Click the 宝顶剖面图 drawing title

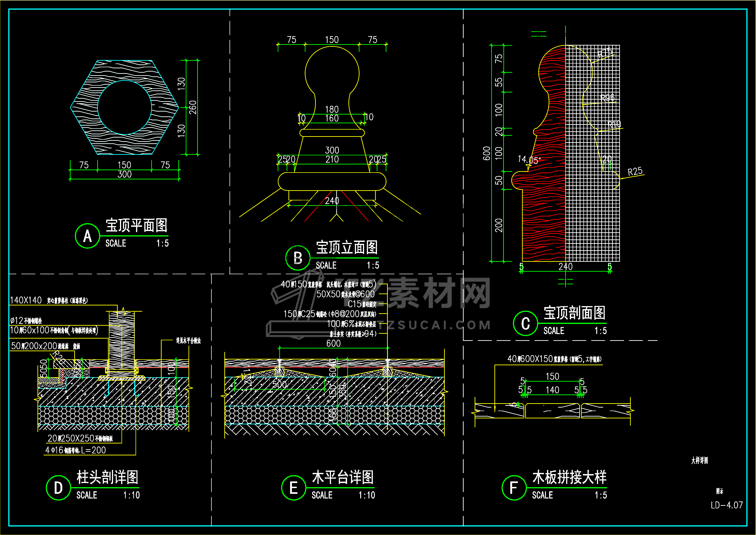click(x=574, y=313)
